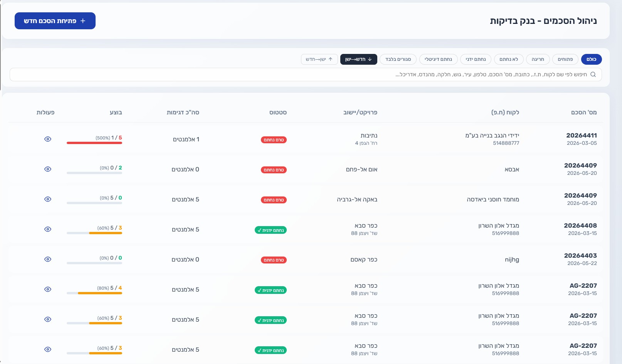Click eye icon for the 80% progress row
The width and height of the screenshot is (622, 364).
[48, 289]
